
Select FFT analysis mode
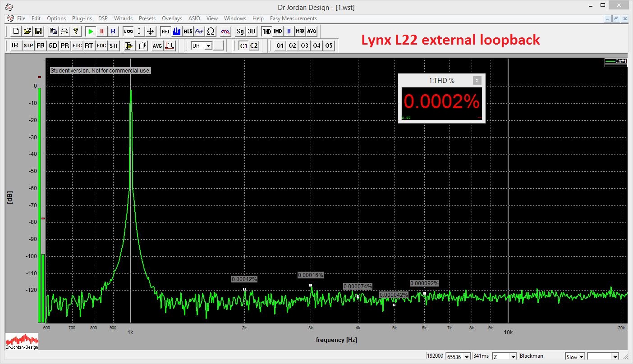point(165,31)
